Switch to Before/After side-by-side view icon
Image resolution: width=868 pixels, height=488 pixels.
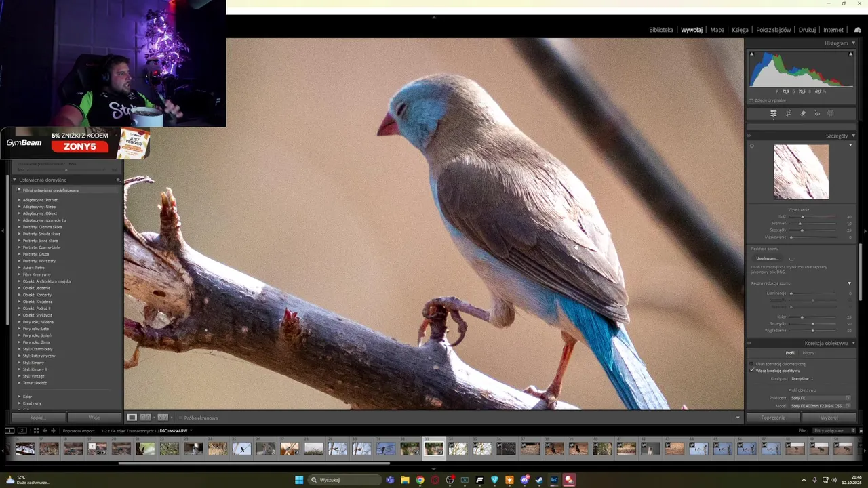pyautogui.click(x=145, y=418)
